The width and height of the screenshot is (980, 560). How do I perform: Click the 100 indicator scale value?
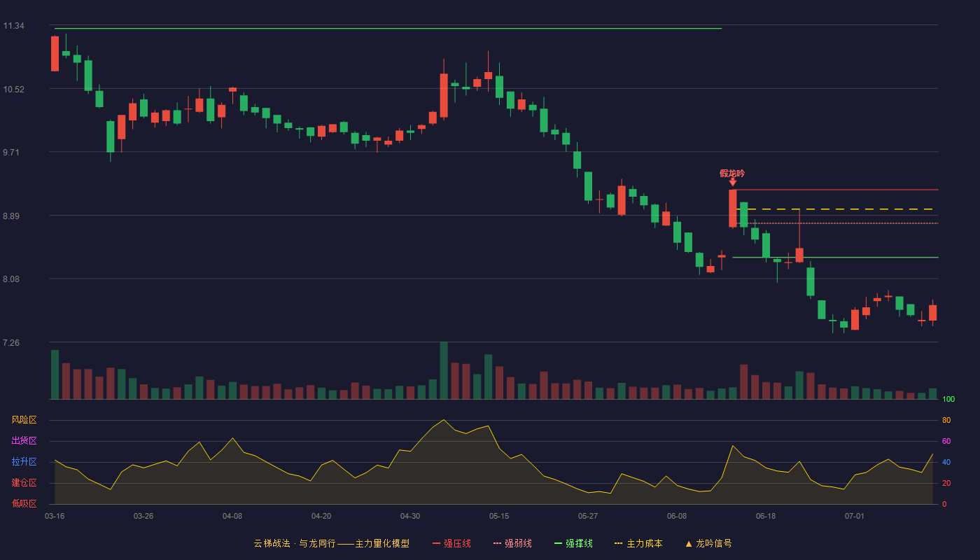pos(948,399)
